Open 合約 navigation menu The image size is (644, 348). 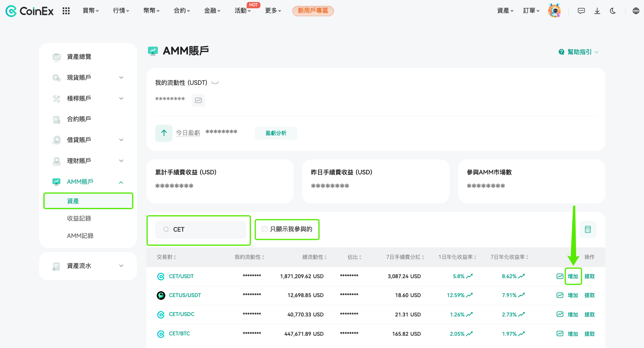coord(182,11)
